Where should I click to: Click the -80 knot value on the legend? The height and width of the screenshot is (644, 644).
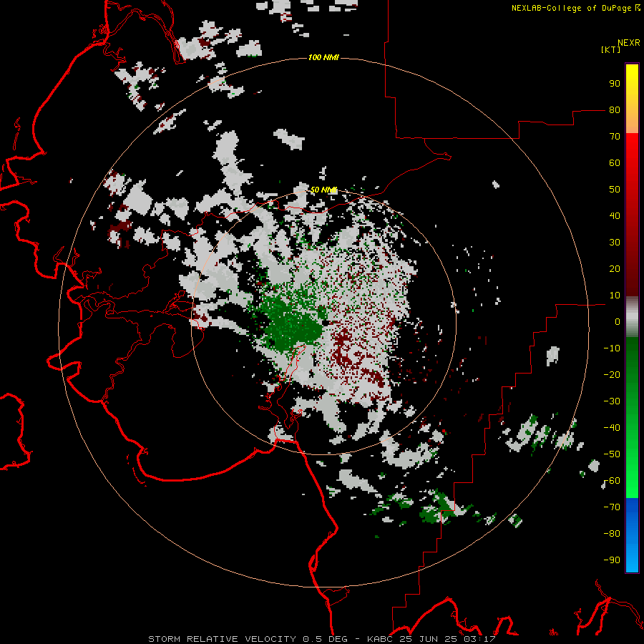pyautogui.click(x=612, y=534)
